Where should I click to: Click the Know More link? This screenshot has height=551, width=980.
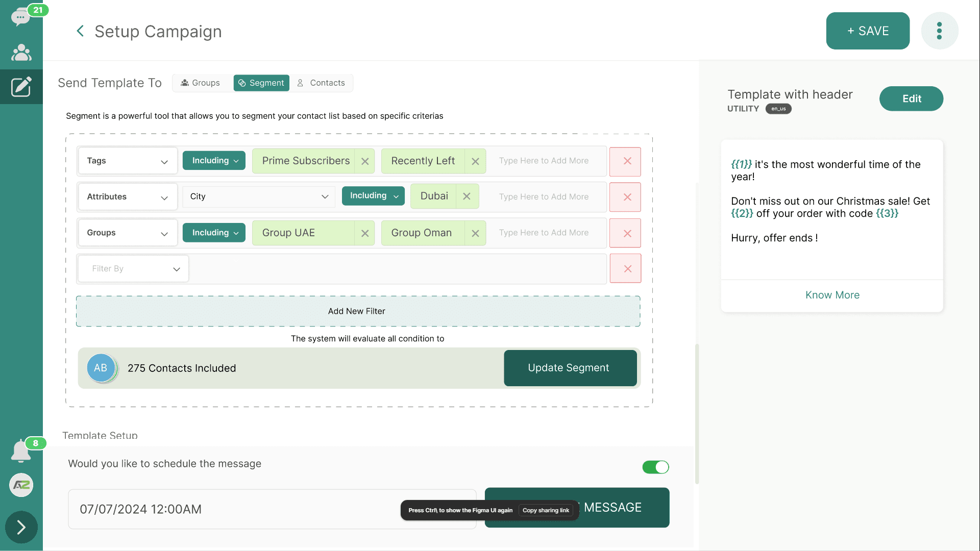click(832, 295)
